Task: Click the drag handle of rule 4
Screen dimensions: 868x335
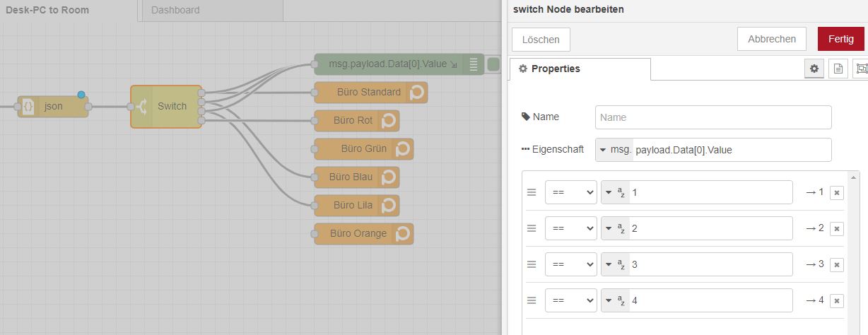Action: pyautogui.click(x=532, y=300)
